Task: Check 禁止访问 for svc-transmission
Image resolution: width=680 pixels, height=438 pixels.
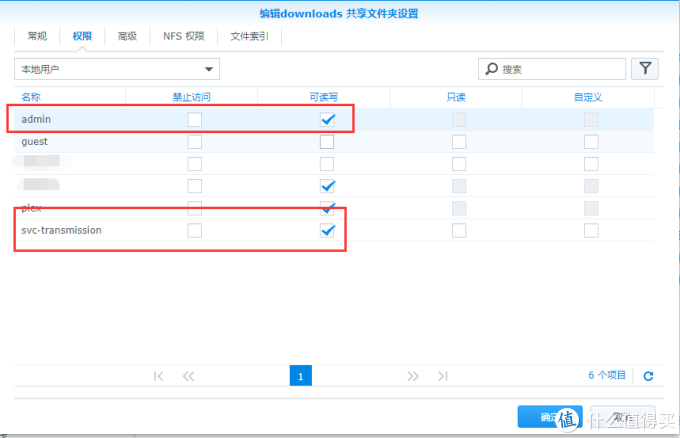Action: pos(195,230)
